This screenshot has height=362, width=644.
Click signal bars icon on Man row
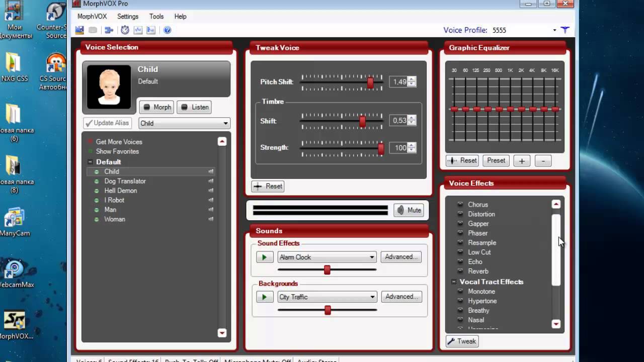[211, 210]
